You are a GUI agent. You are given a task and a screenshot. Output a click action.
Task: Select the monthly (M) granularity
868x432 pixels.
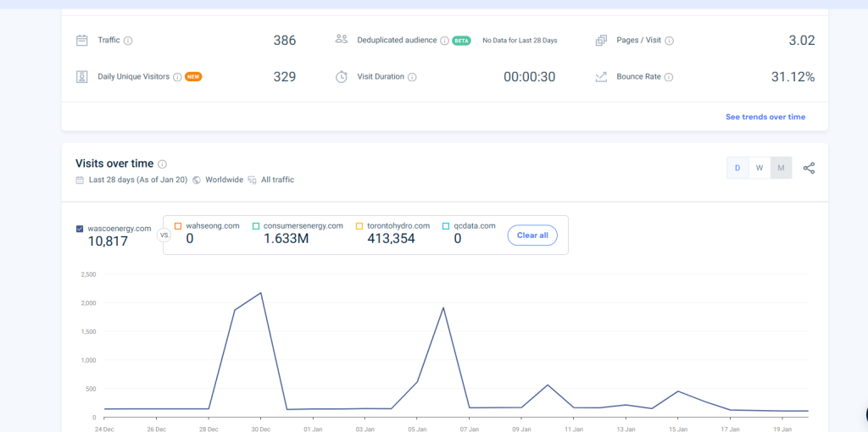[781, 168]
